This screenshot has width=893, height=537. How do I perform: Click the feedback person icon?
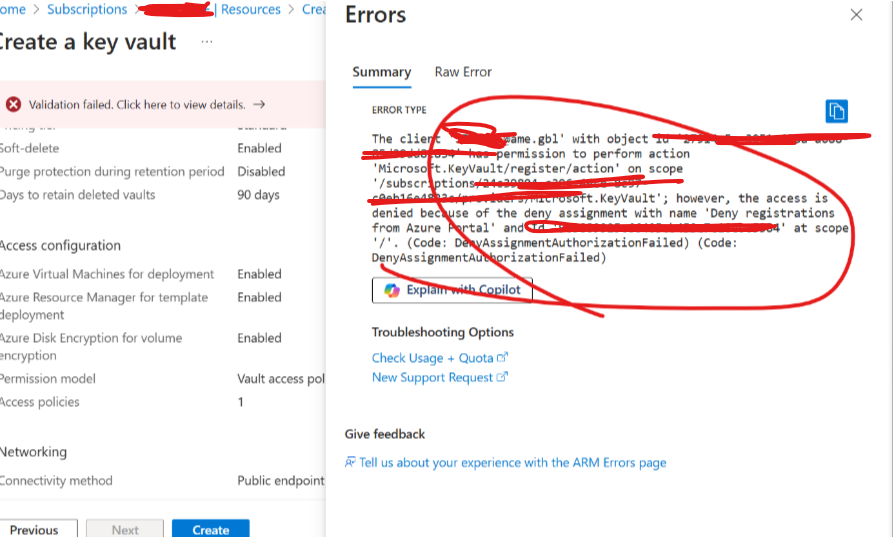coord(350,462)
